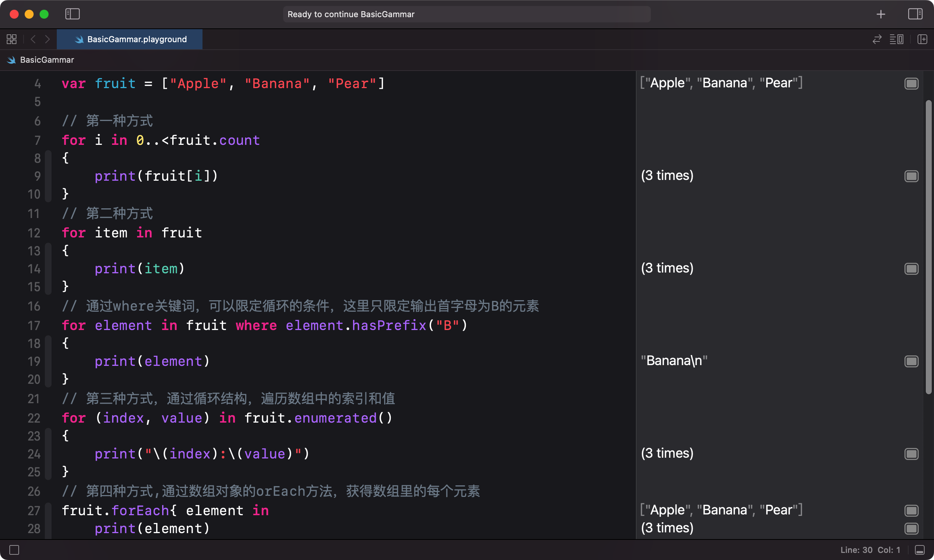Click the activity status 'Ready to continue BasicGammar'
The height and width of the screenshot is (560, 934).
pos(467,14)
